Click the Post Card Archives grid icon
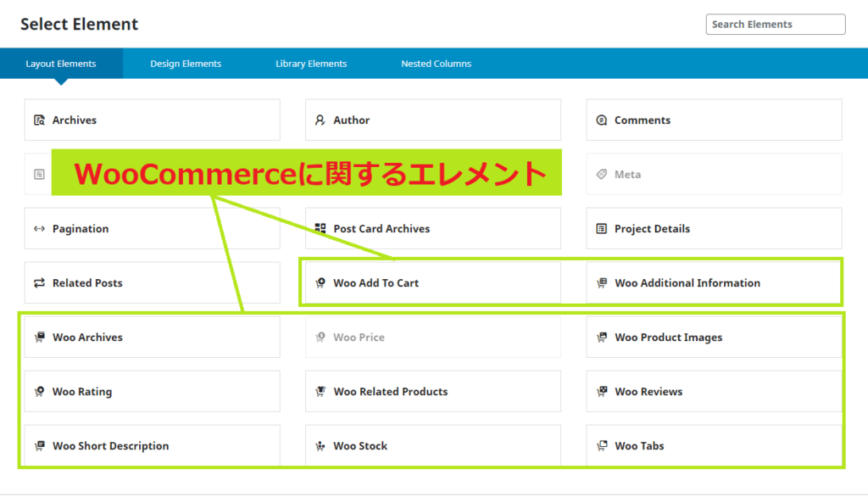The height and width of the screenshot is (497, 868). click(x=320, y=228)
